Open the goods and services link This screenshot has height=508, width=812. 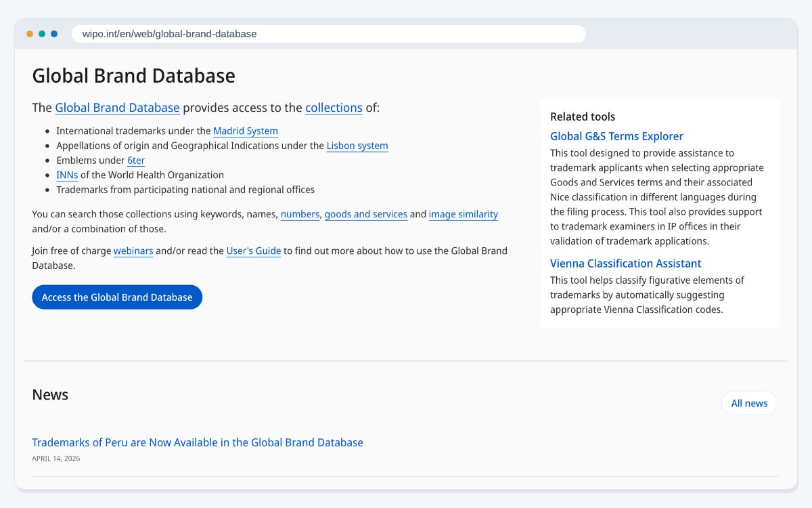(x=366, y=214)
